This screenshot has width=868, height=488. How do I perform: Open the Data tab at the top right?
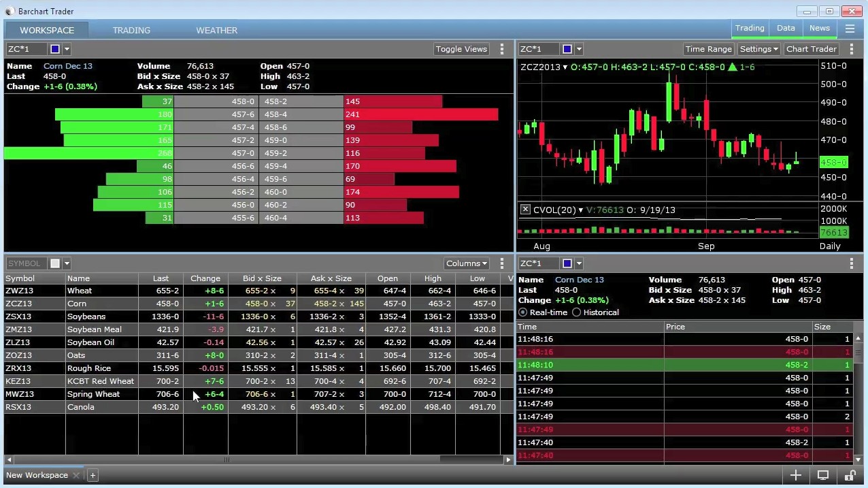(x=786, y=28)
